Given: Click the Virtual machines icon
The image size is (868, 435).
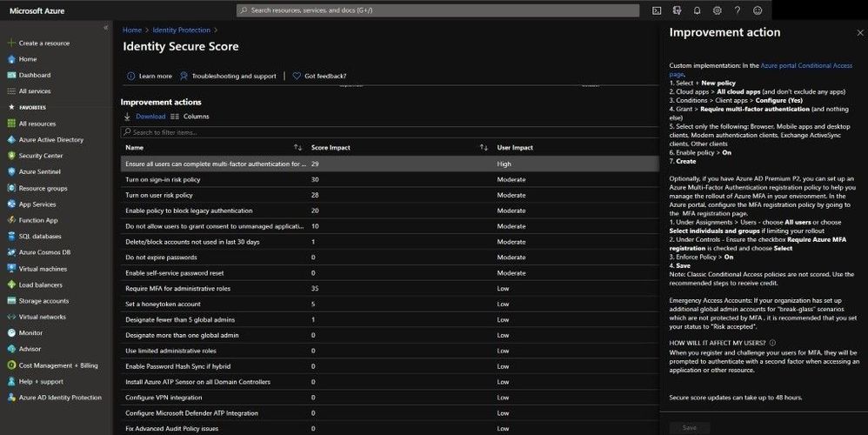Looking at the screenshot, I should [11, 269].
